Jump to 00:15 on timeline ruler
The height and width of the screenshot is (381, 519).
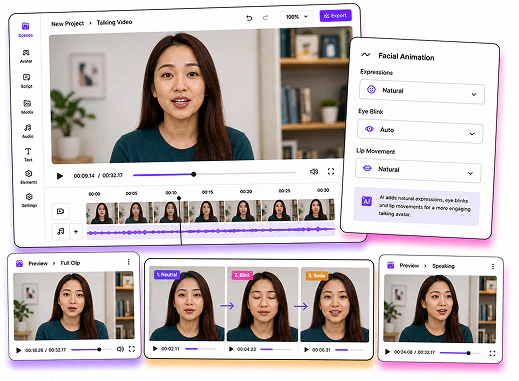tap(207, 192)
